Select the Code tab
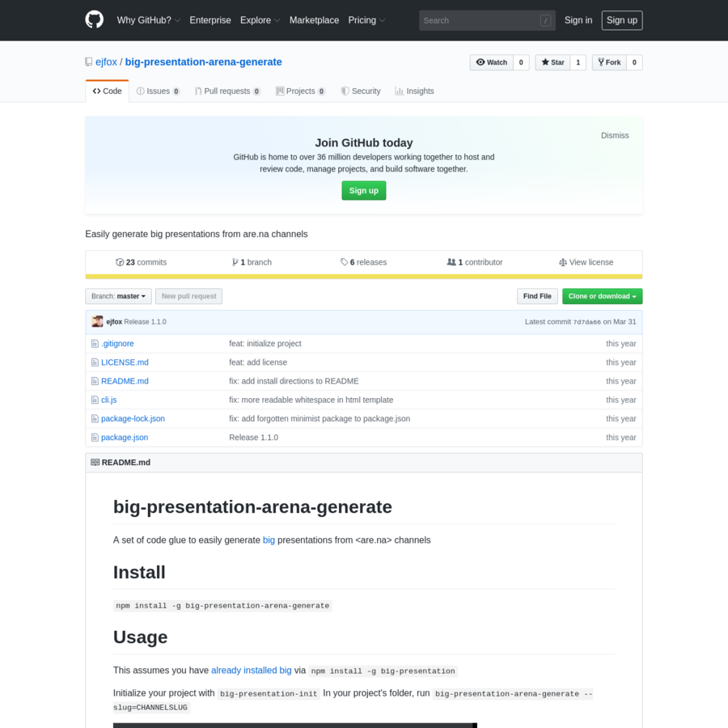Viewport: 728px width, 728px height. 108,91
